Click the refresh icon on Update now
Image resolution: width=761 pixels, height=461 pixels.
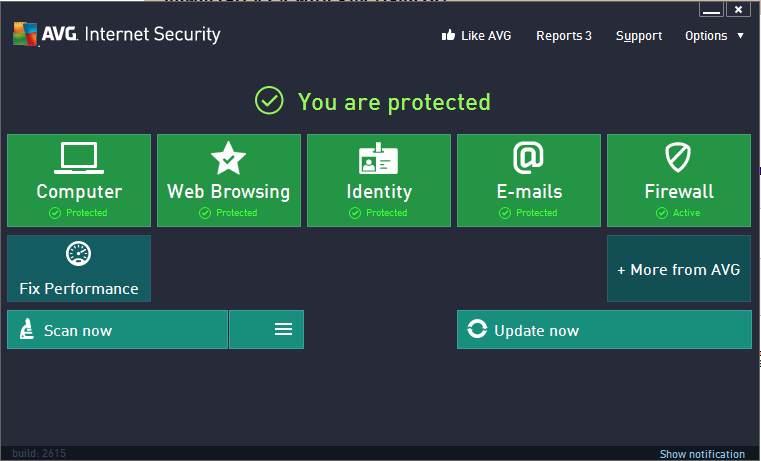(477, 330)
